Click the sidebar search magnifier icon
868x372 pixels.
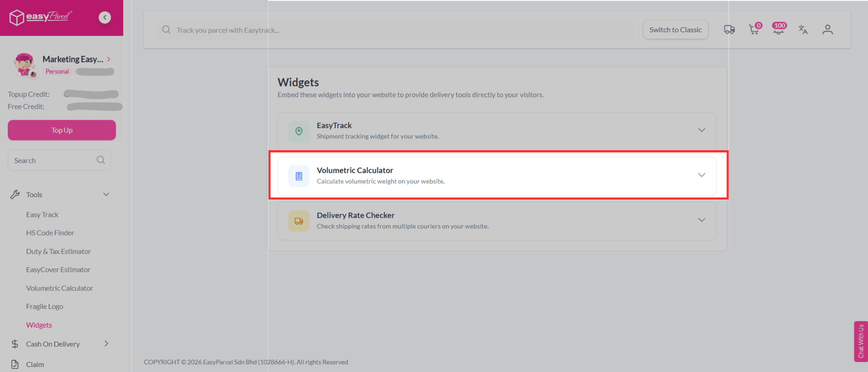point(101,160)
